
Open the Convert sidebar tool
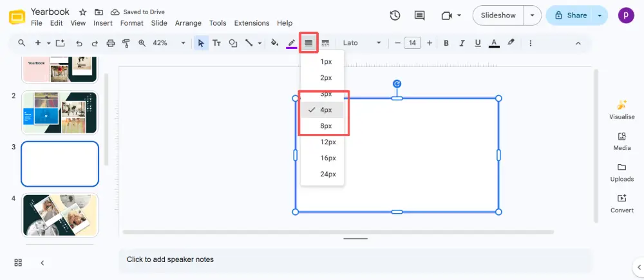pyautogui.click(x=622, y=203)
